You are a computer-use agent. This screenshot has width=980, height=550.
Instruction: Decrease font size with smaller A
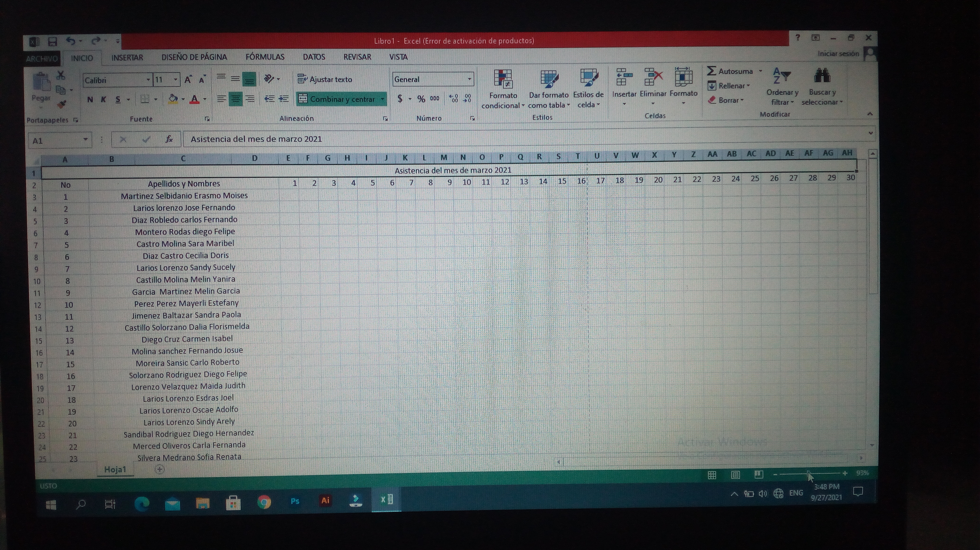click(202, 79)
